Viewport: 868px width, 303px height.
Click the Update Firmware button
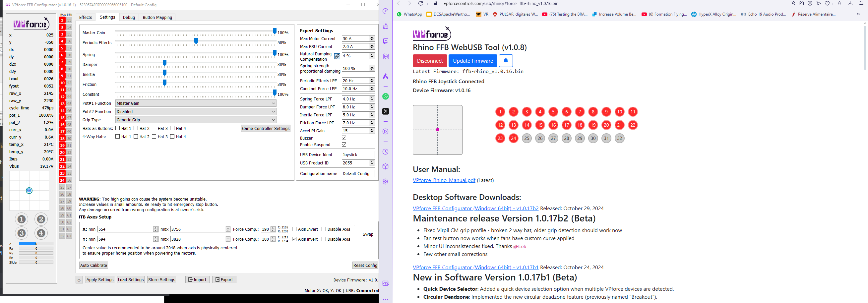(473, 61)
